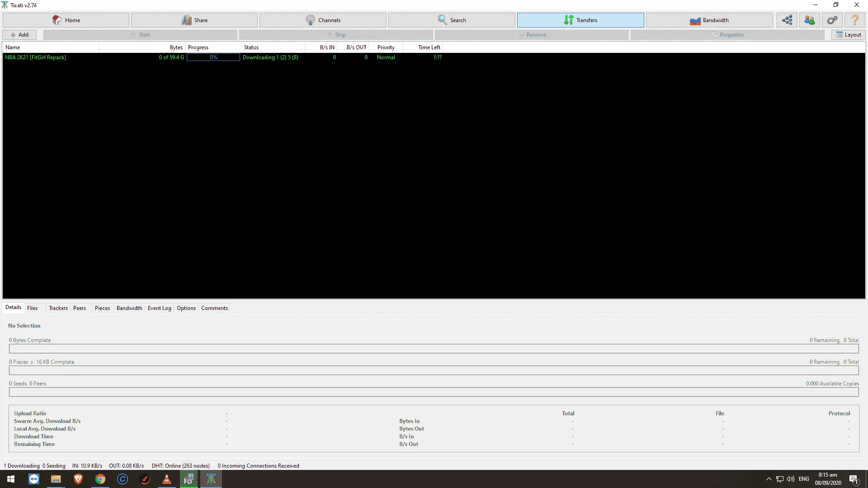This screenshot has height=488, width=868.
Task: Open network status in system tray
Action: tap(780, 479)
